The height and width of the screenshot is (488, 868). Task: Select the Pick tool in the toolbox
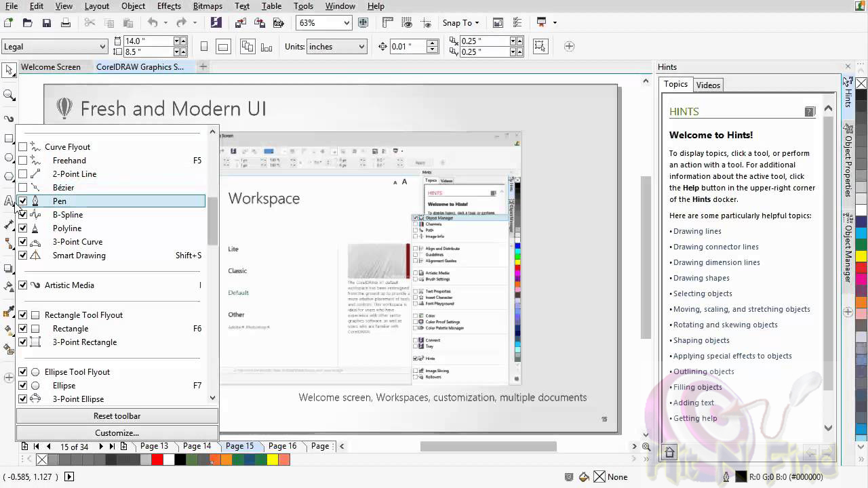[x=9, y=70]
